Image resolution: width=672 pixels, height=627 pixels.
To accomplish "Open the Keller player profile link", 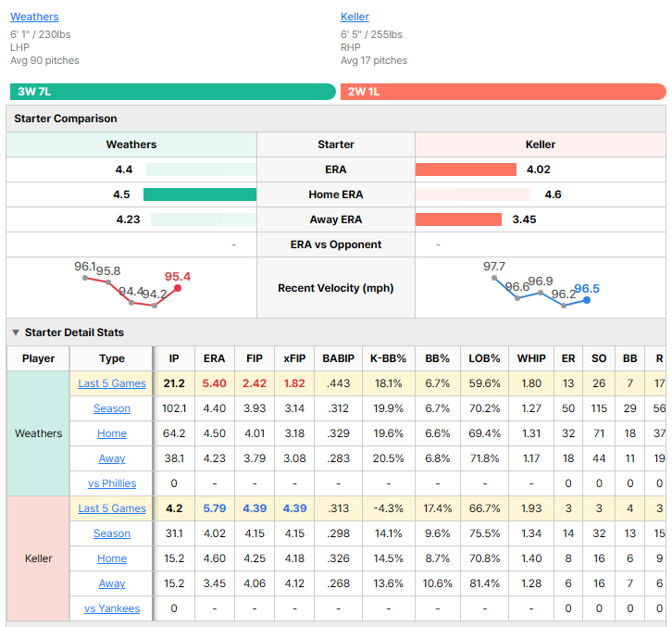I will pyautogui.click(x=355, y=17).
